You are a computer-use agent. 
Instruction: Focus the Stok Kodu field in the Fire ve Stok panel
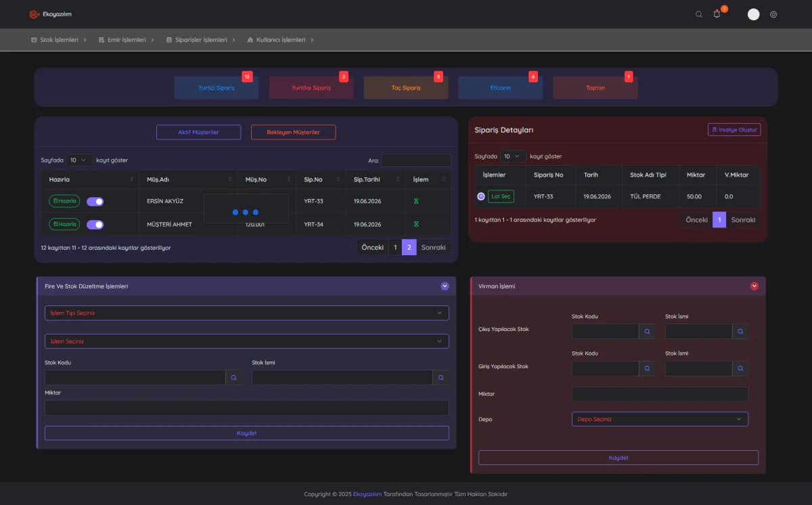(135, 378)
